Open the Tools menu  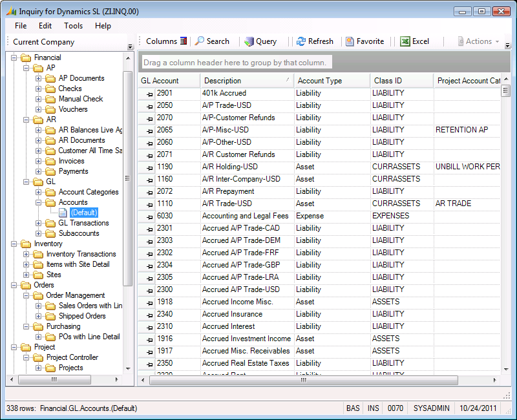[x=73, y=26]
